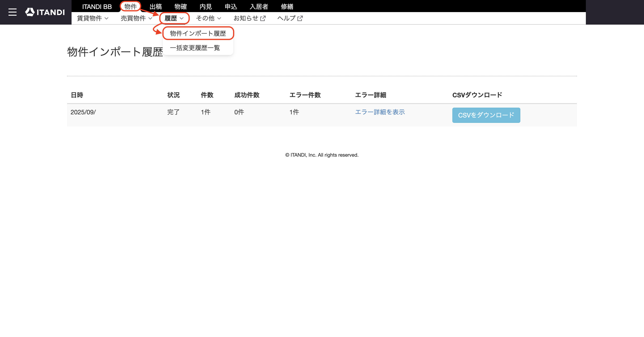Open the hamburger menu icon
This screenshot has height=337, width=644.
coord(12,12)
